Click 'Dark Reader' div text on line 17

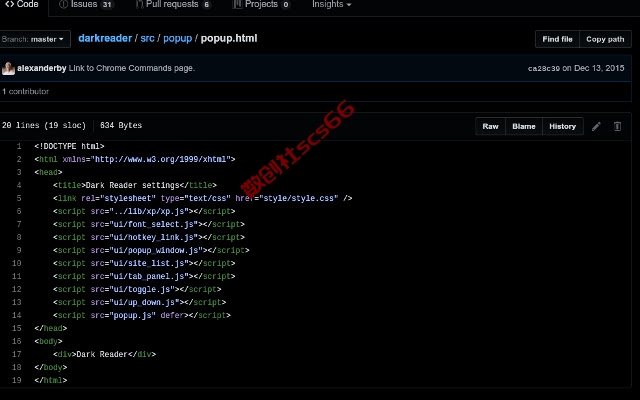tap(102, 354)
